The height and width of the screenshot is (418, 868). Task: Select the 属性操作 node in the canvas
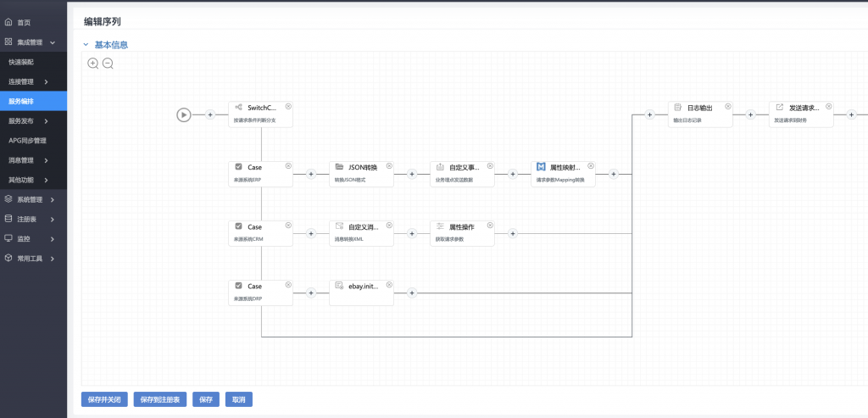coord(462,232)
